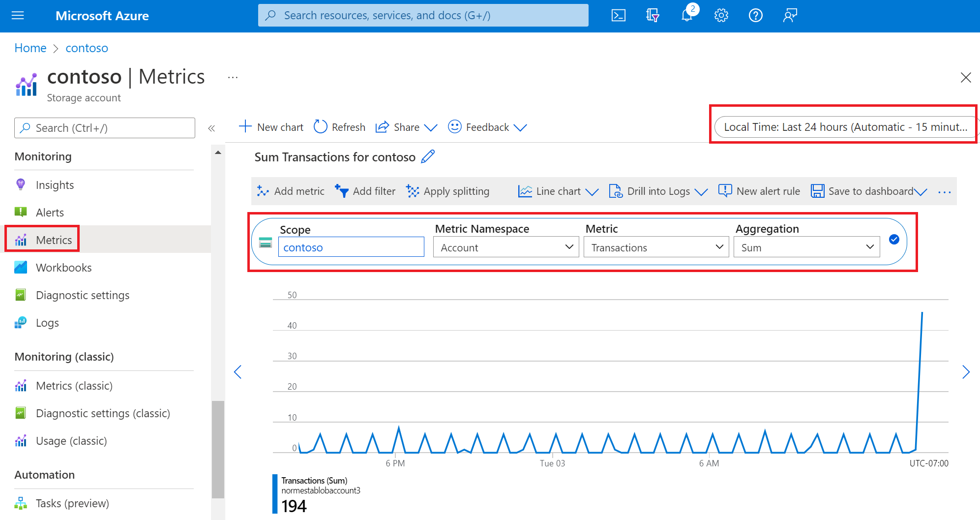
Task: Open the time range picker
Action: pos(845,127)
